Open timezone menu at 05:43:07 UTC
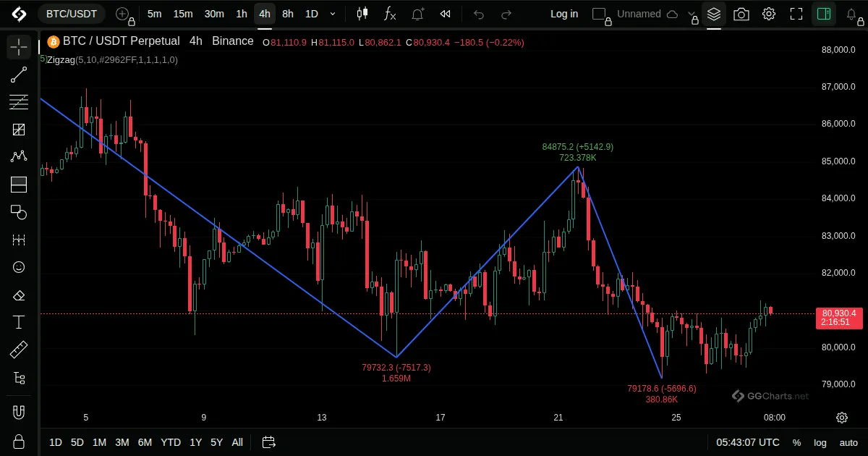The image size is (868, 456). click(x=748, y=442)
